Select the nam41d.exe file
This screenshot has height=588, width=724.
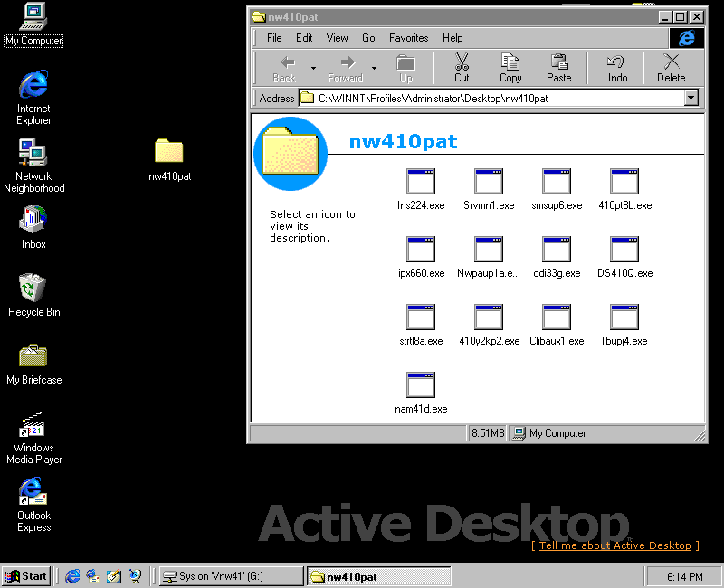coord(421,393)
